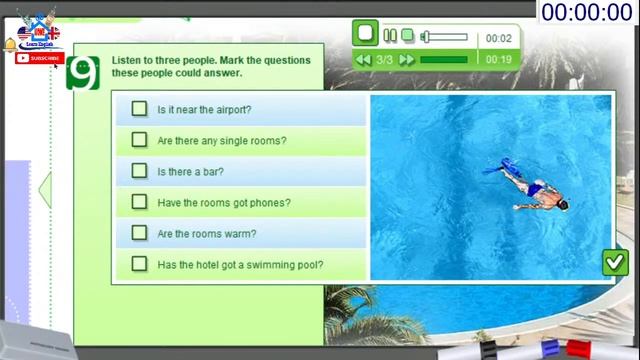
Task: Click the green exercise number 9 badge
Action: tap(83, 73)
